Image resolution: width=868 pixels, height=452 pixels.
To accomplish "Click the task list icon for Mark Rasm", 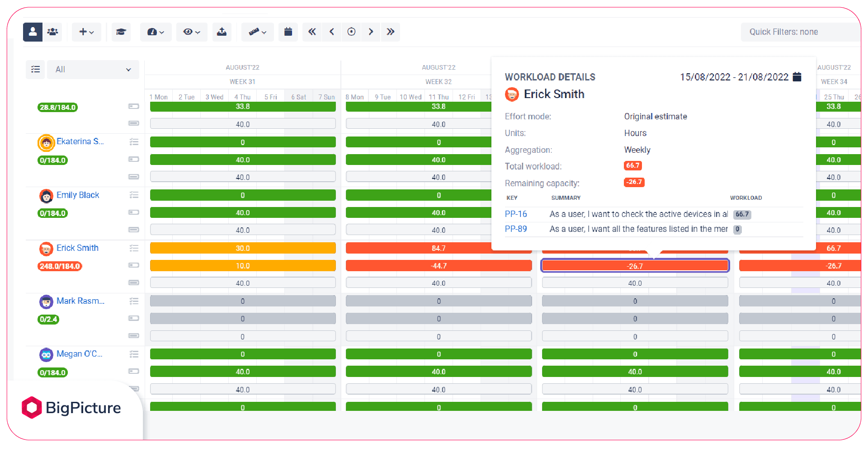I will click(x=134, y=301).
